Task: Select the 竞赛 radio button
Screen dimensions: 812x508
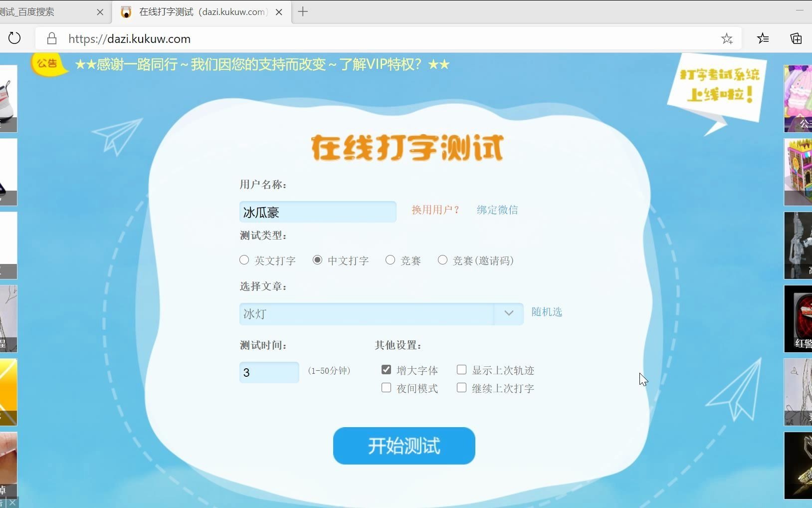Action: tap(390, 260)
